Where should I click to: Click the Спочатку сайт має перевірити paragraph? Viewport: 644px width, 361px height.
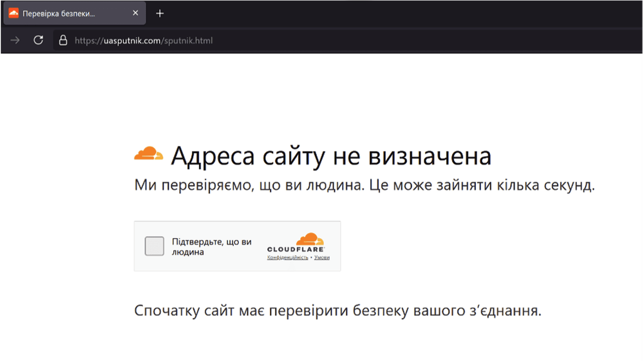click(x=337, y=311)
